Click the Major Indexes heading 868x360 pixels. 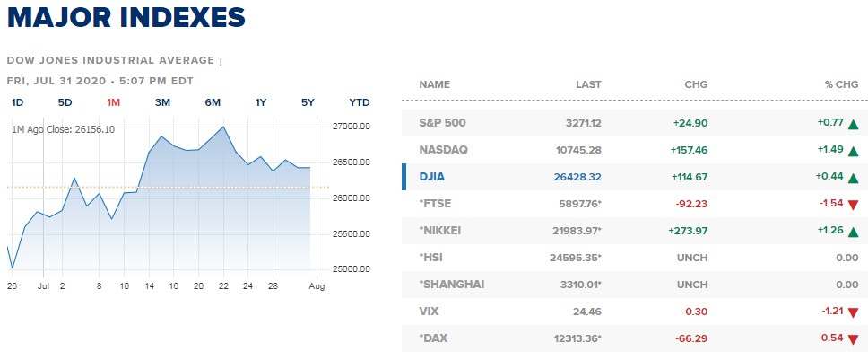(126, 18)
